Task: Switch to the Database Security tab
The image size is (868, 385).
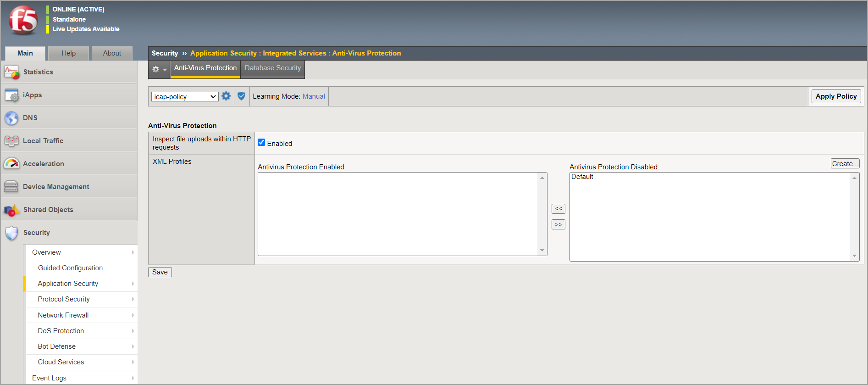Action: click(272, 68)
